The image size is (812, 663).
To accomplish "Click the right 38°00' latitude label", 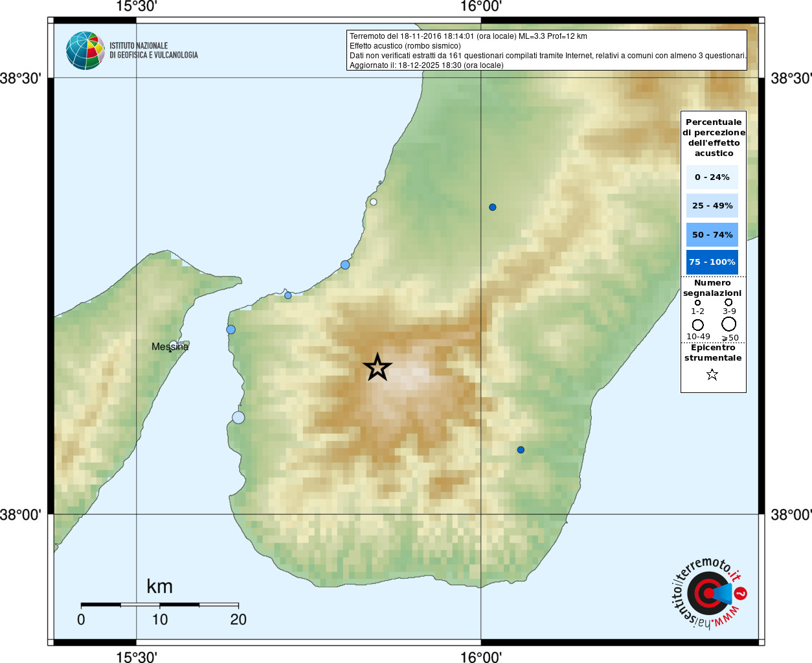I will (x=791, y=515).
